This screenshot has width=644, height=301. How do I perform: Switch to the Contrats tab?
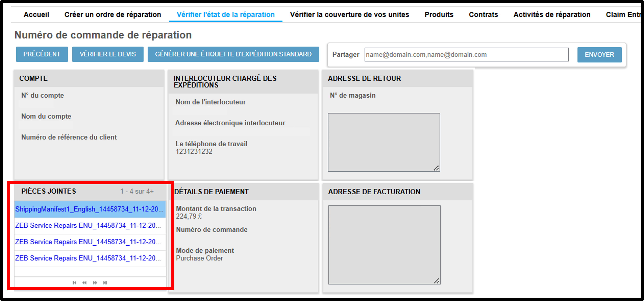[483, 15]
